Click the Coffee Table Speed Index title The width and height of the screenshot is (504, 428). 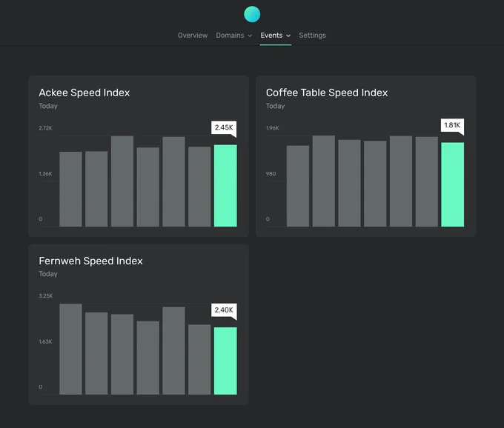click(x=327, y=93)
